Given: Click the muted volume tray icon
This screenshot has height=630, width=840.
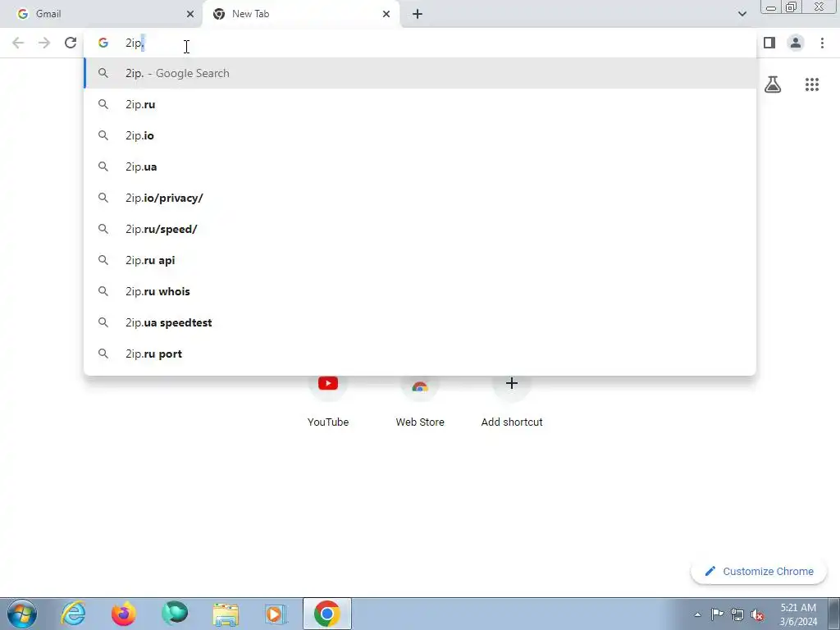Looking at the screenshot, I should (x=757, y=614).
